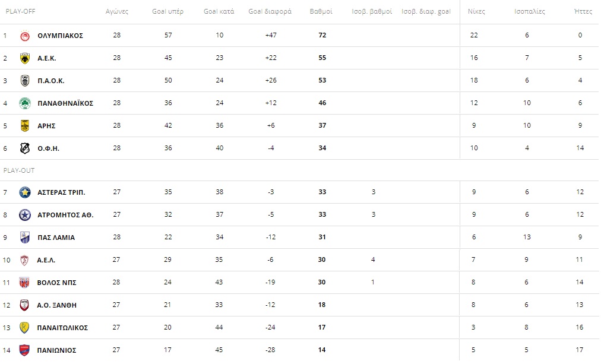This screenshot has height=364, width=601.
Task: Click the Olympiacos team crest
Action: click(x=25, y=36)
